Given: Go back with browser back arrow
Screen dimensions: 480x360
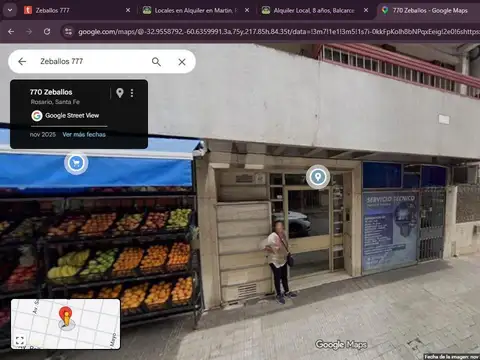Looking at the screenshot, I should point(11,32).
